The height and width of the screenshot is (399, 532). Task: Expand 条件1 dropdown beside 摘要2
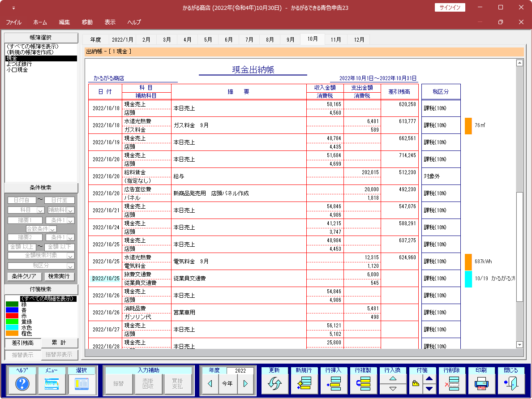point(71,237)
